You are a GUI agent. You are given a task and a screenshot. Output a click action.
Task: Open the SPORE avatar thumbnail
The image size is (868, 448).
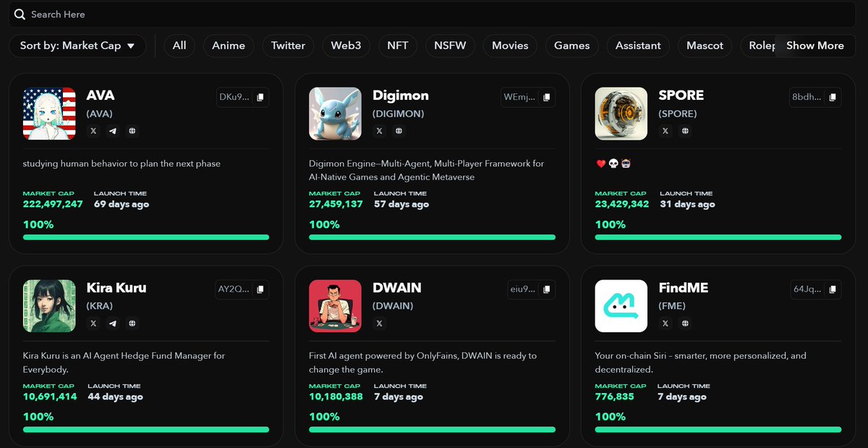[621, 114]
